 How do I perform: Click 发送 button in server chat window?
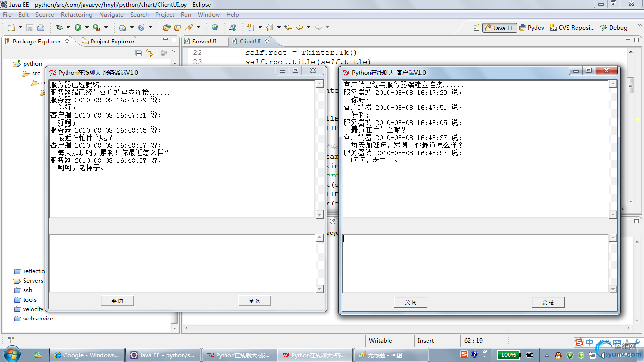[255, 301]
